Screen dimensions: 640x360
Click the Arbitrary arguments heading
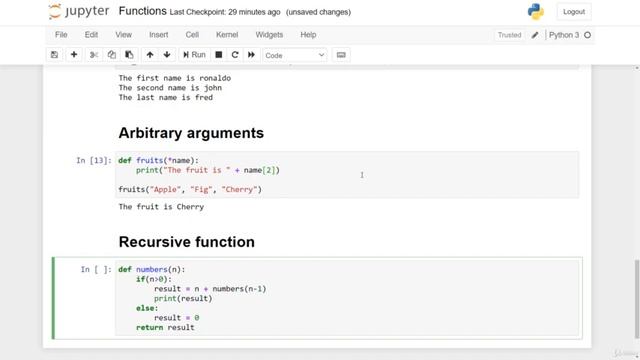[191, 133]
